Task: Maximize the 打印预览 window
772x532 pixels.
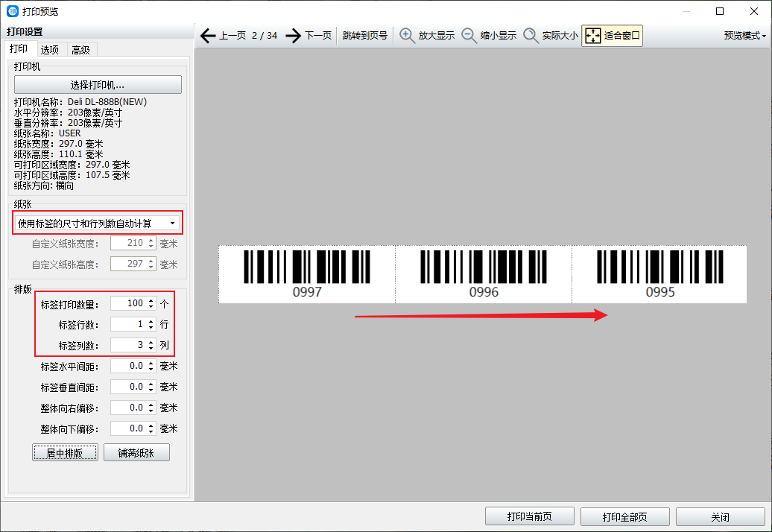Action: click(x=720, y=11)
